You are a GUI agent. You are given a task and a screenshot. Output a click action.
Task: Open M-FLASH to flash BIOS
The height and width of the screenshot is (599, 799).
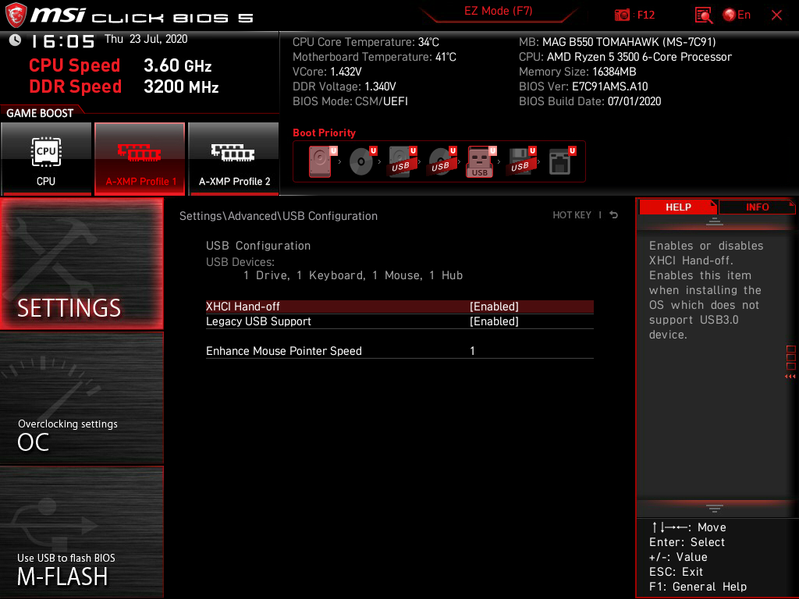point(82,532)
